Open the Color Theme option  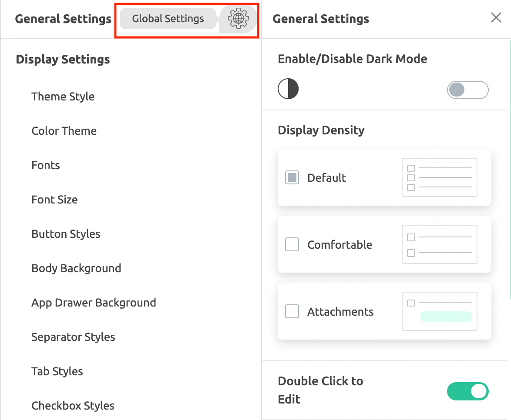[x=64, y=131]
